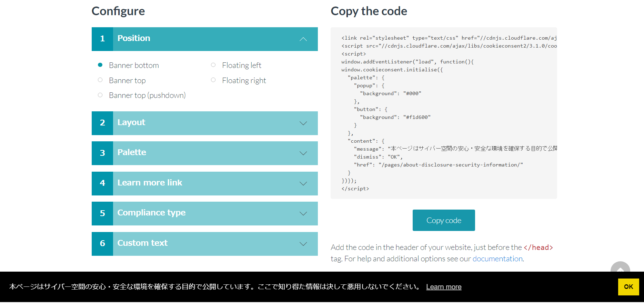
Task: Click the window.cookieconsent.initialise code line
Action: coord(392,70)
